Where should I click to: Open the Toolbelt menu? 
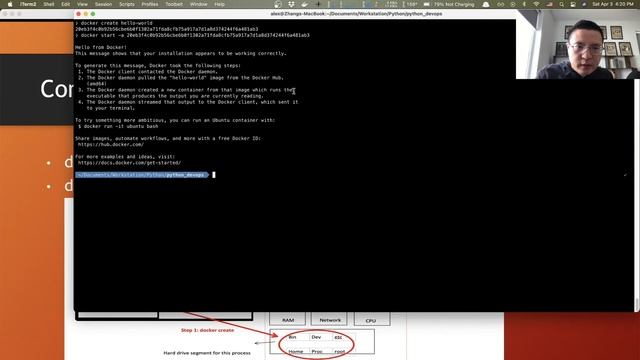(174, 4)
